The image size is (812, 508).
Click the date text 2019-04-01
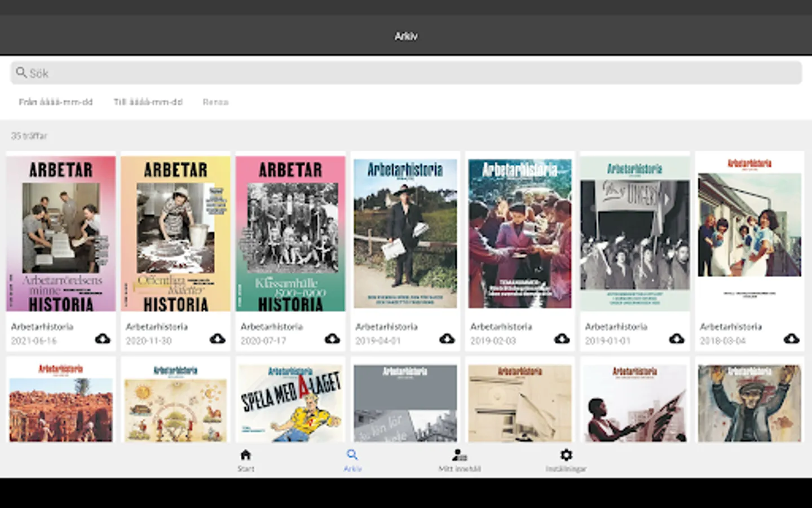point(378,341)
